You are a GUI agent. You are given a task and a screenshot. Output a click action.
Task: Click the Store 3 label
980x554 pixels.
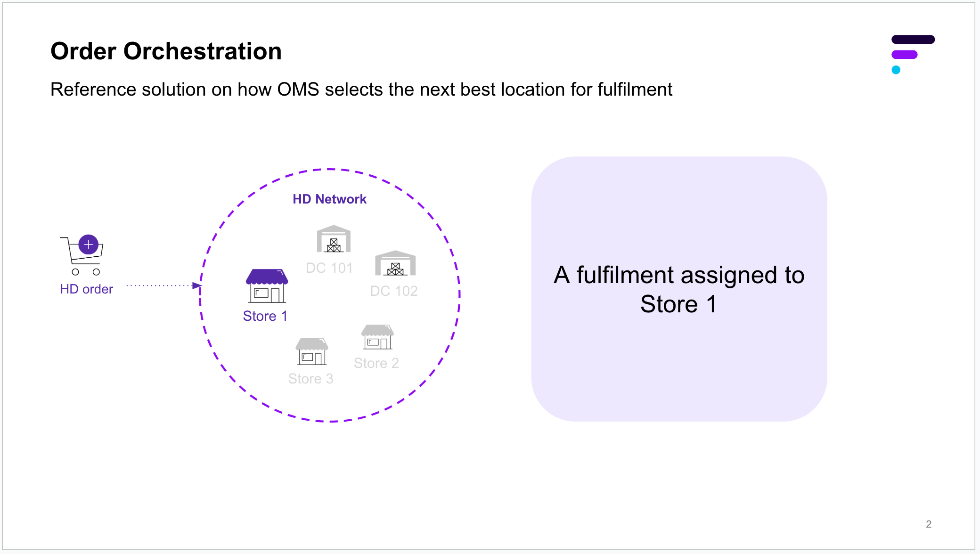click(x=310, y=379)
